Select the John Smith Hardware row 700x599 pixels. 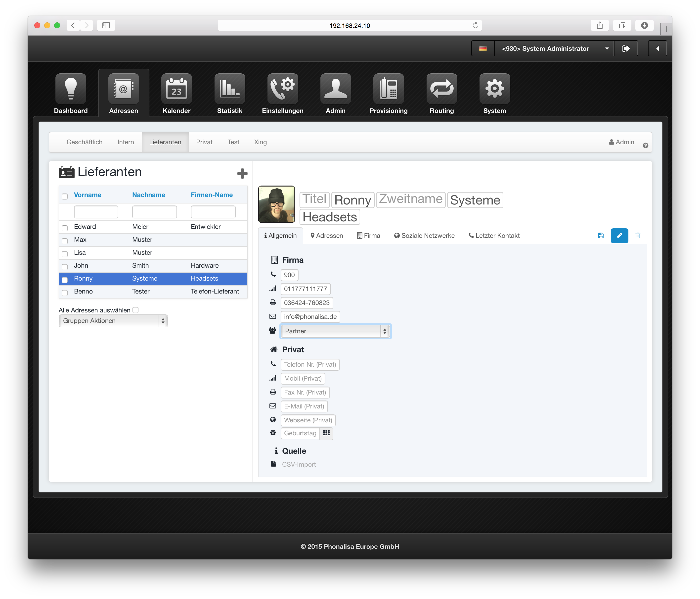pos(153,266)
